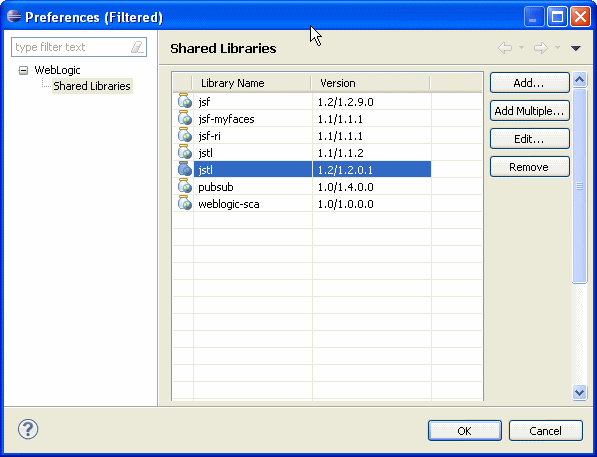Clear the filter text eraser icon

pyautogui.click(x=137, y=47)
